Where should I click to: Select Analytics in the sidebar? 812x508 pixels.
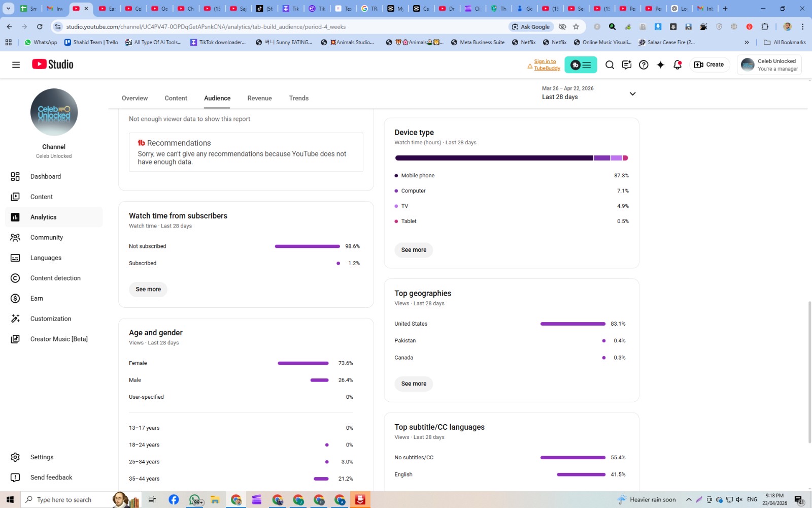54,217
